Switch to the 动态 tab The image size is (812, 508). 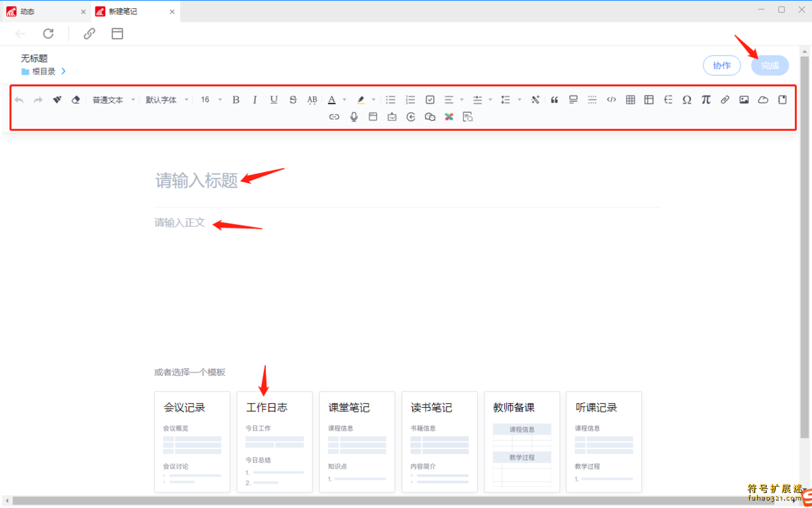45,12
